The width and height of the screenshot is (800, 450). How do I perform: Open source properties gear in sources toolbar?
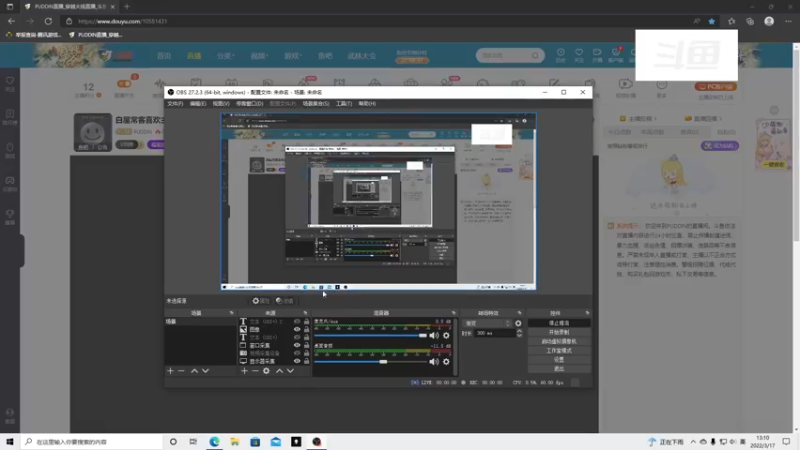tap(266, 371)
